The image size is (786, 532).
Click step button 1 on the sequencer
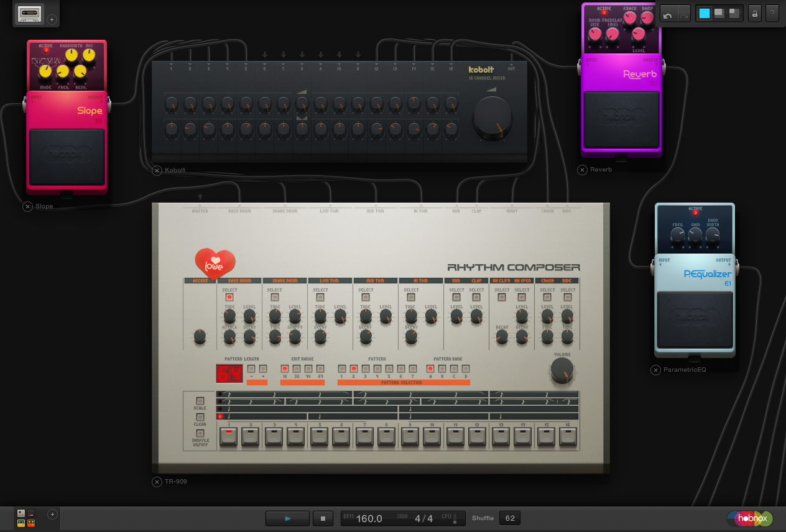coord(228,436)
